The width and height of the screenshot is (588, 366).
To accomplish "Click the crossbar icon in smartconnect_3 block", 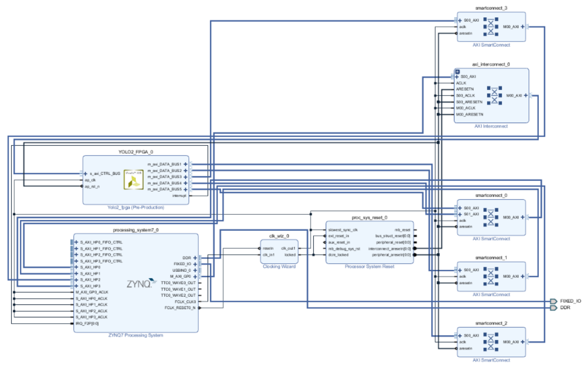I will pos(491,27).
